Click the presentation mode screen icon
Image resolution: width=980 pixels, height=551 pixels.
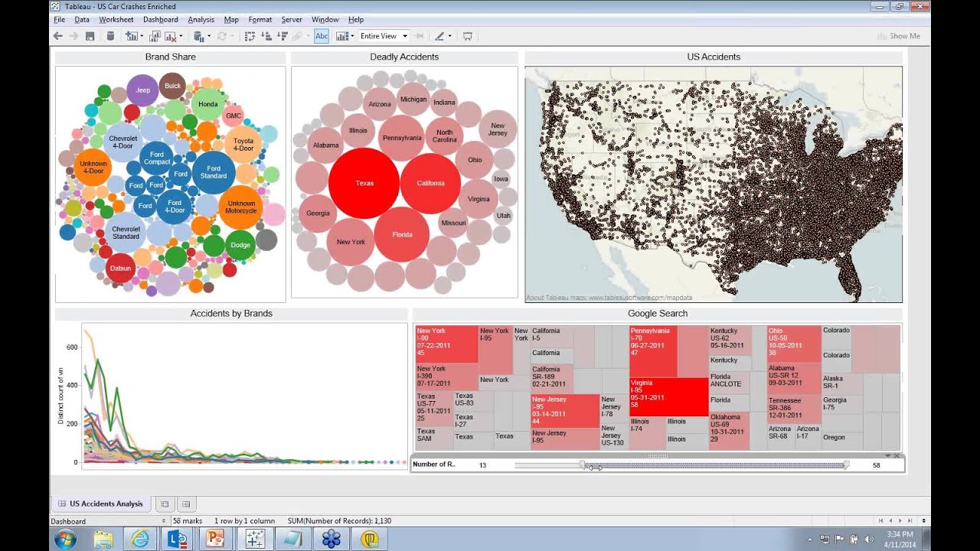tap(467, 36)
